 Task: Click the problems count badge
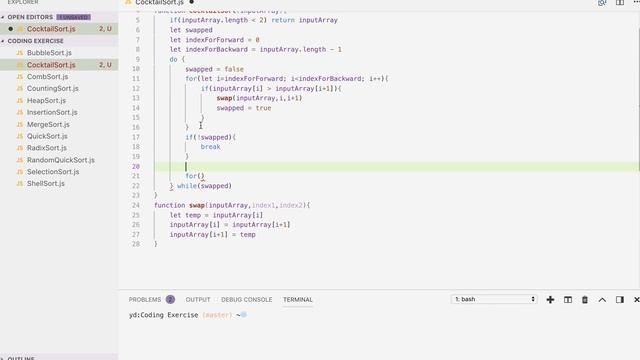click(170, 300)
